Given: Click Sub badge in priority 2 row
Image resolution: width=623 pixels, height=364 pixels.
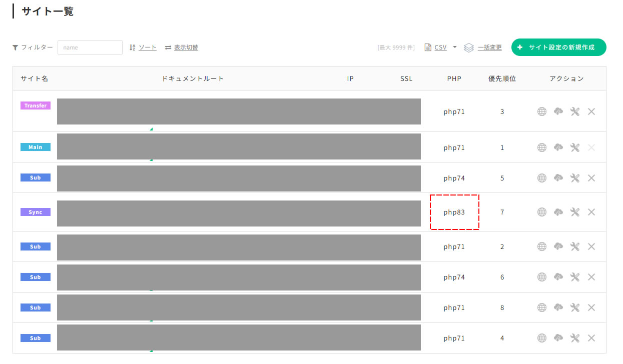Looking at the screenshot, I should pyautogui.click(x=36, y=246).
